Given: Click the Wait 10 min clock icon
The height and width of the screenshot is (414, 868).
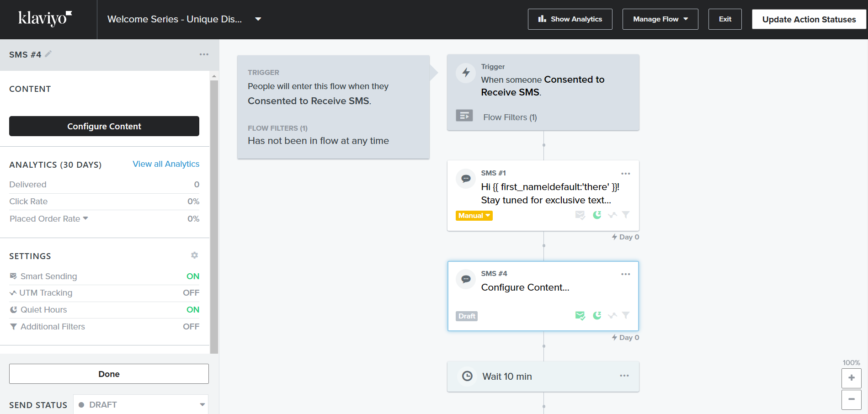Looking at the screenshot, I should [467, 376].
